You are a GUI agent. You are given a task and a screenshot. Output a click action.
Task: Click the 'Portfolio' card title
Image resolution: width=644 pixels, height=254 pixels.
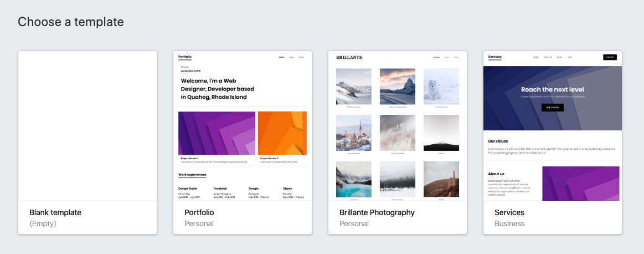point(199,212)
